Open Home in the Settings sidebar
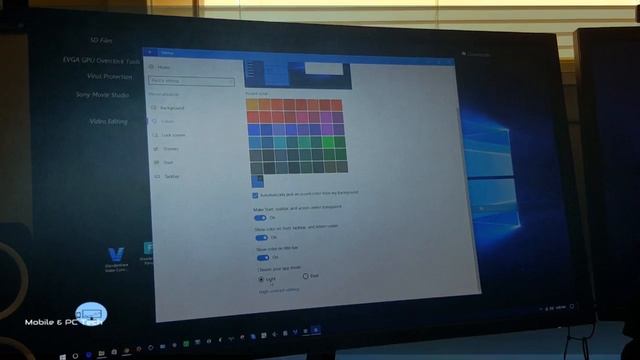This screenshot has width=640, height=360. tap(160, 67)
